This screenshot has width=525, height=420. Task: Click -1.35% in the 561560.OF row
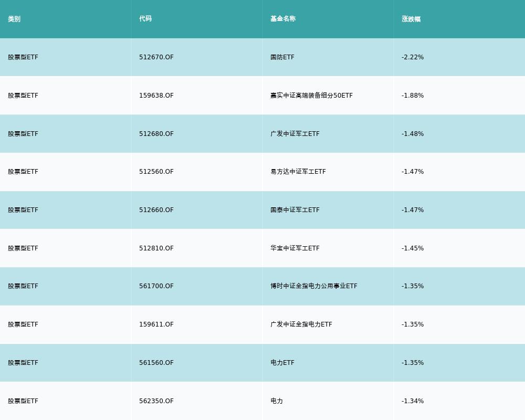pyautogui.click(x=413, y=363)
